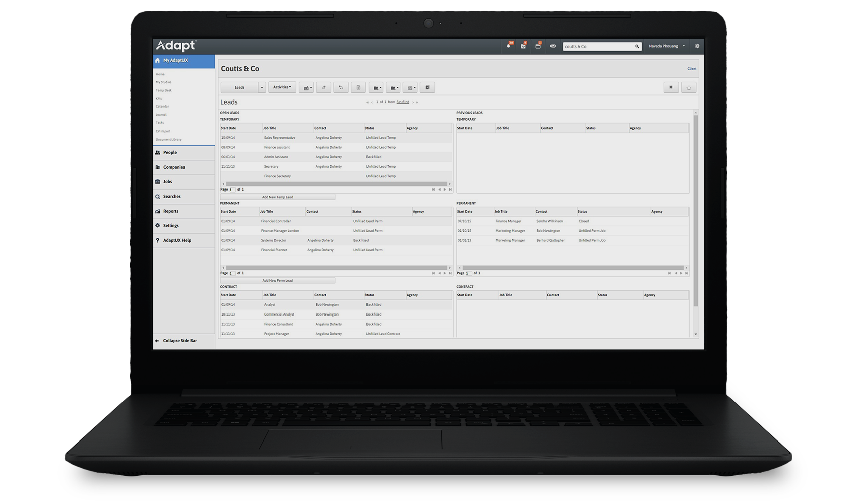
Task: Select the Sales Representative lead row
Action: pyautogui.click(x=336, y=138)
